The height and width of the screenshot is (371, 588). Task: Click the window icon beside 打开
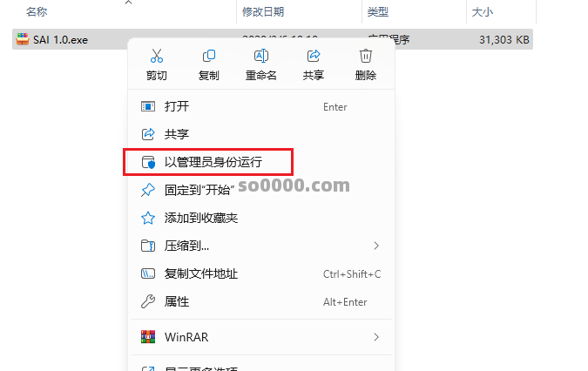[x=148, y=107]
